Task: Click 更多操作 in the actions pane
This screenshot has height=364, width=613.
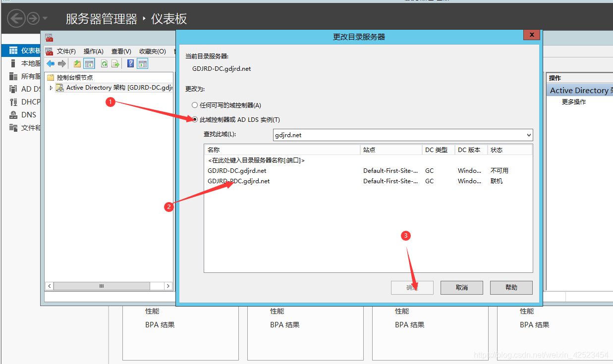Action: (573, 102)
